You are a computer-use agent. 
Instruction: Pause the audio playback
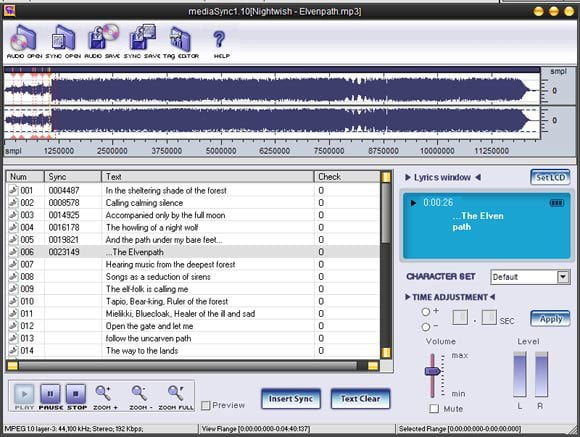click(50, 397)
